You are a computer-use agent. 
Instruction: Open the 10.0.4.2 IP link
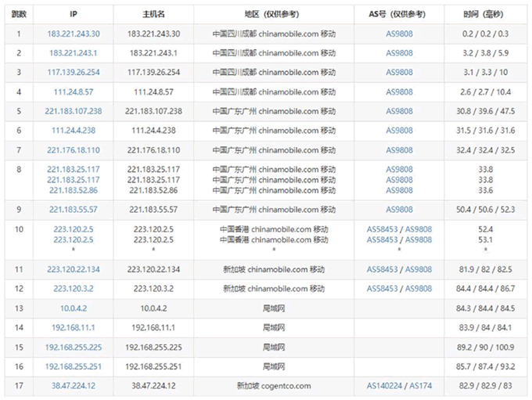click(x=74, y=308)
